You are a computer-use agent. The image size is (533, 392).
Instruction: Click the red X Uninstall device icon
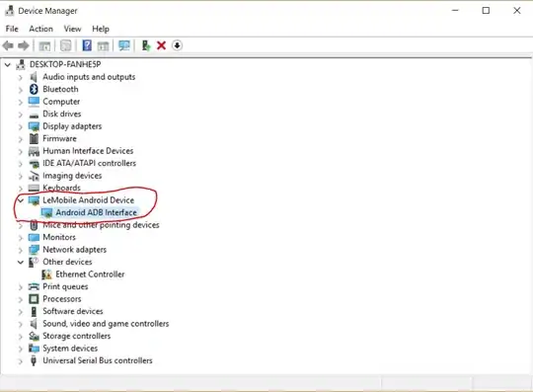[x=161, y=45]
